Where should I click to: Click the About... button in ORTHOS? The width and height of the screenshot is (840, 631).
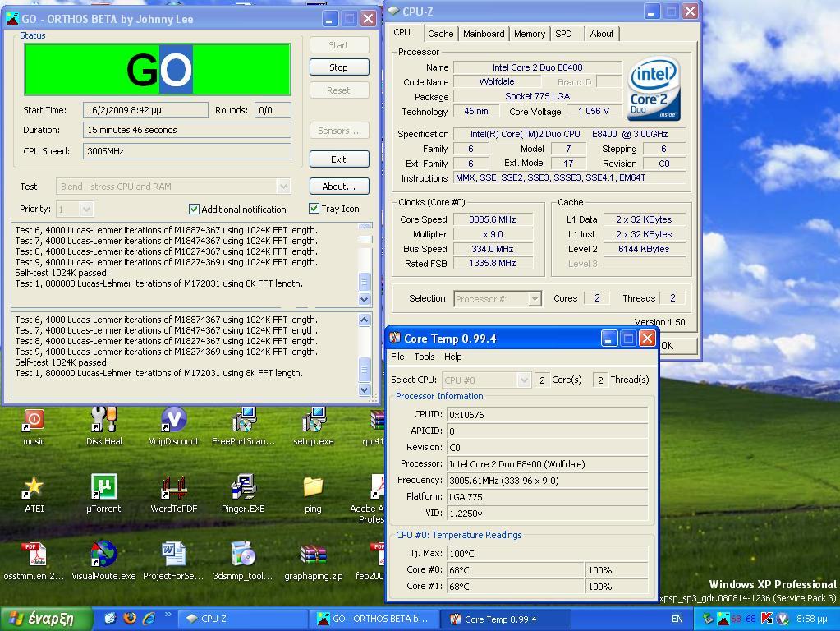338,187
